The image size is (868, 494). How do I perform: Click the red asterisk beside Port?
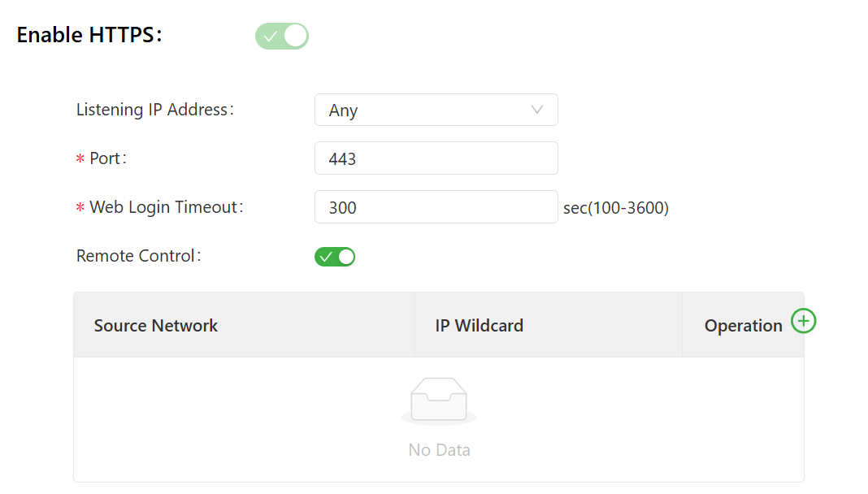[80, 159]
